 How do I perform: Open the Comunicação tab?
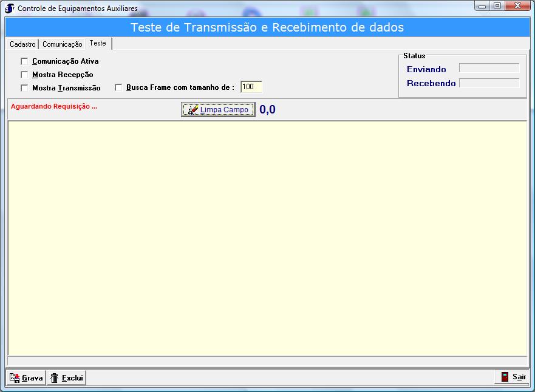[62, 44]
